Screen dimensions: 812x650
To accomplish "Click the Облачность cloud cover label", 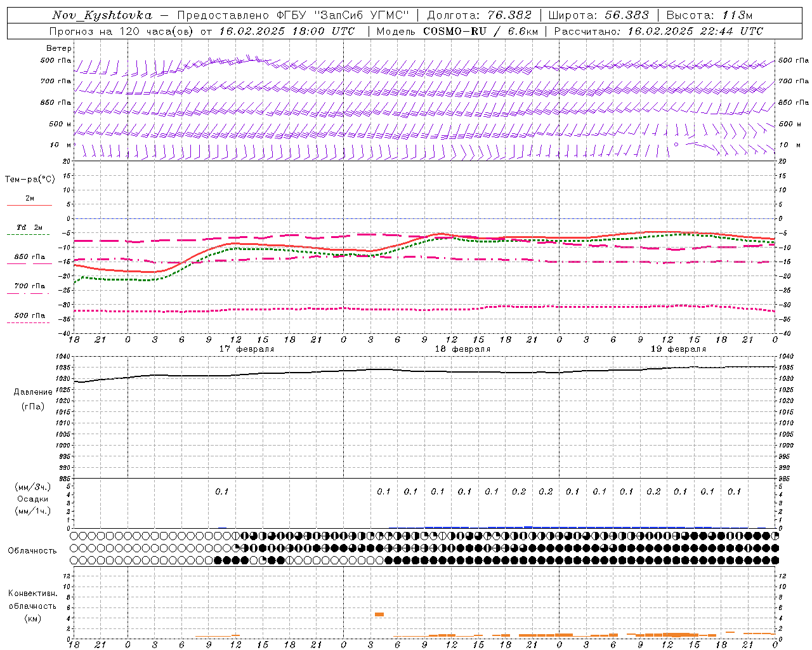I will click(32, 551).
